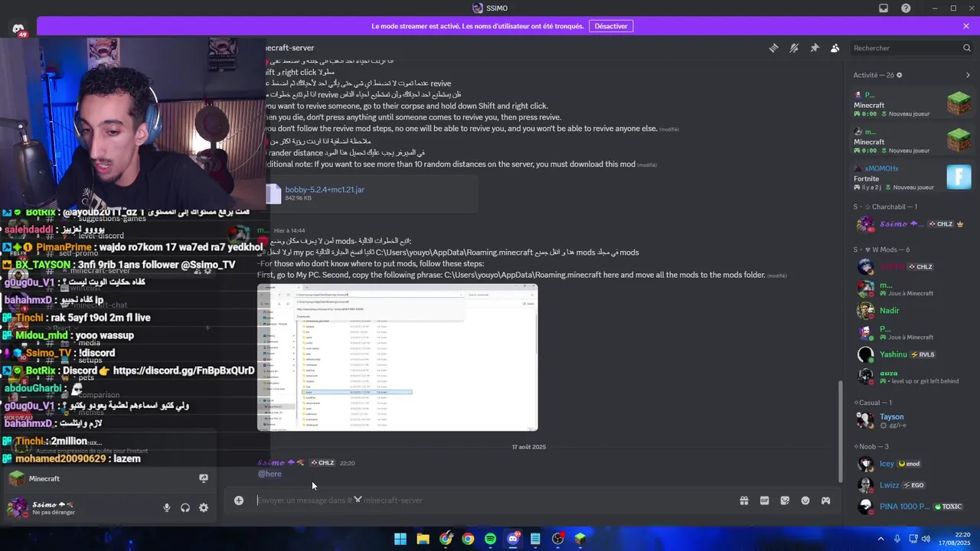
Task: Open the apps game controller icon
Action: tap(826, 500)
